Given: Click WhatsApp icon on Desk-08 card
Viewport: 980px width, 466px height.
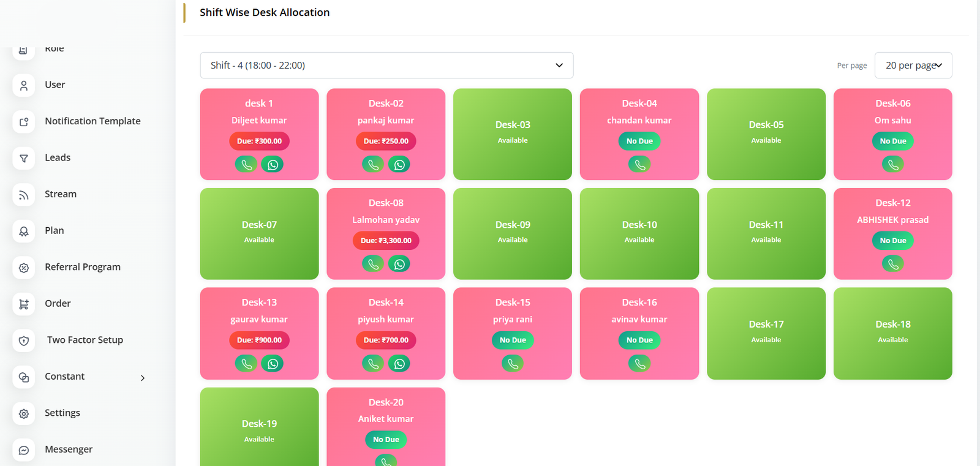Looking at the screenshot, I should 399,264.
